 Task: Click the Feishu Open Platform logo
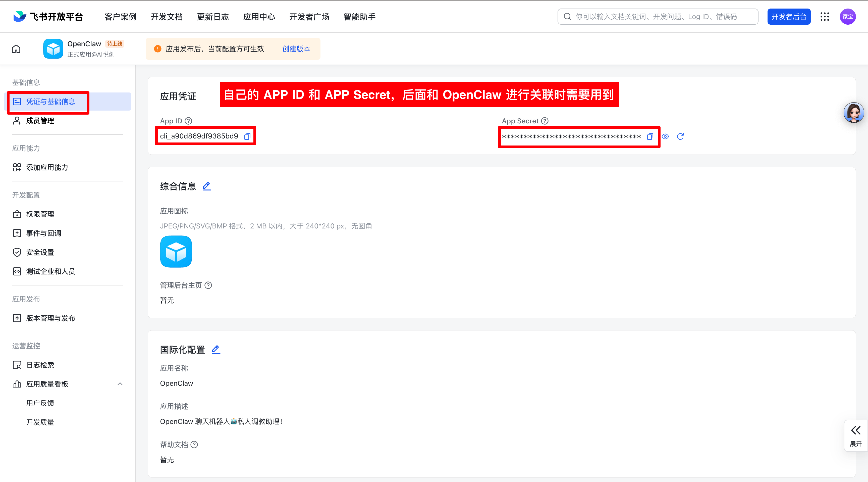[x=48, y=17]
